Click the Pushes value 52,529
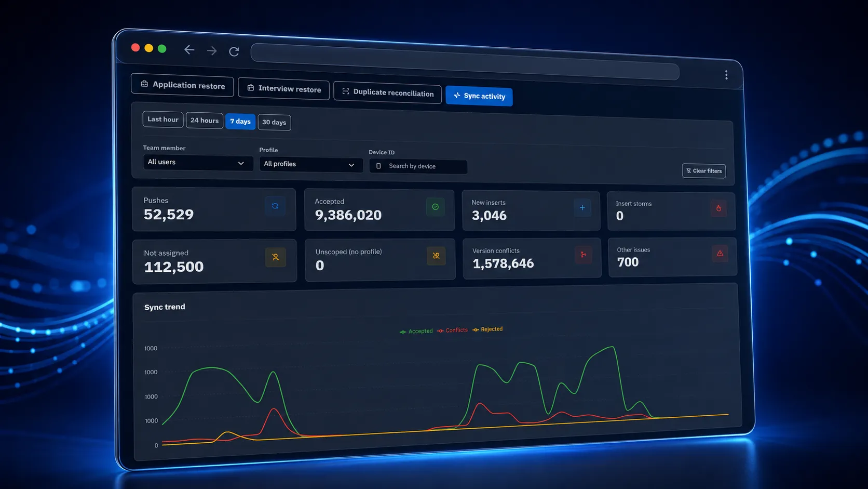Viewport: 868px width, 489px height. [x=169, y=215]
